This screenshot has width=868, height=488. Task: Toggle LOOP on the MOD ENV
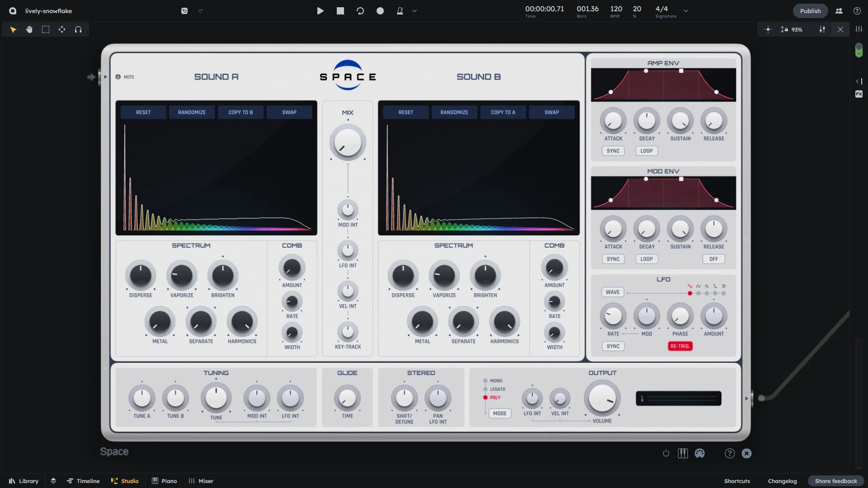click(646, 259)
